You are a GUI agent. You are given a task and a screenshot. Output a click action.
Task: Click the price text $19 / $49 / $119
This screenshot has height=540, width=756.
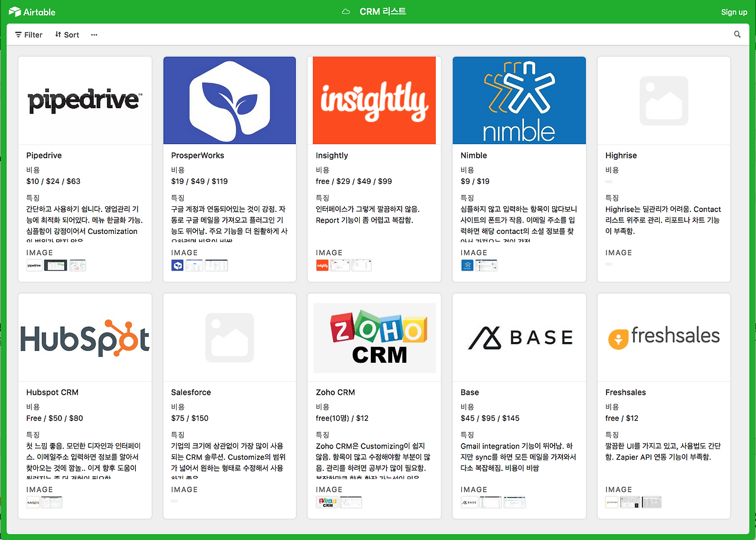coord(200,181)
